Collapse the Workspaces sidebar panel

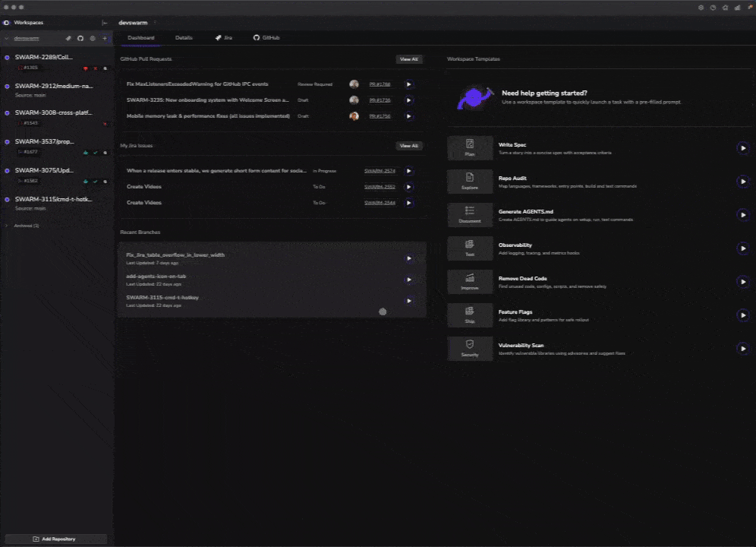pos(105,23)
